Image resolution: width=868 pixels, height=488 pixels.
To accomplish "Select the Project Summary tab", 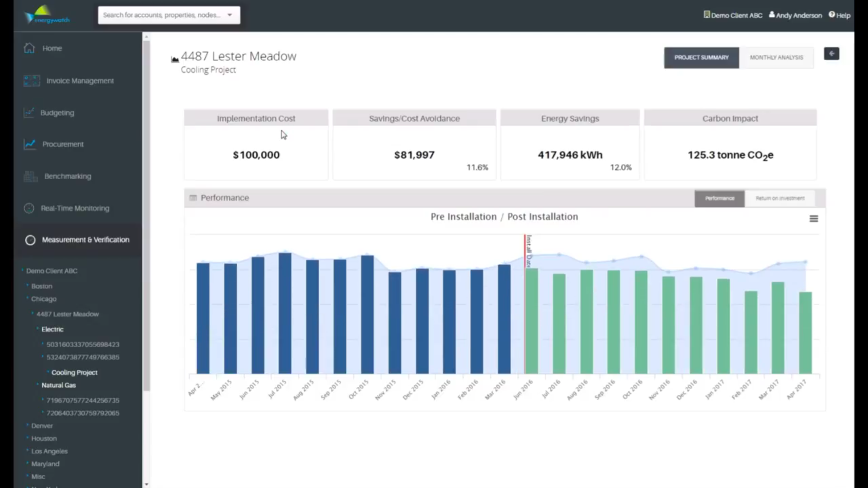I will click(701, 58).
